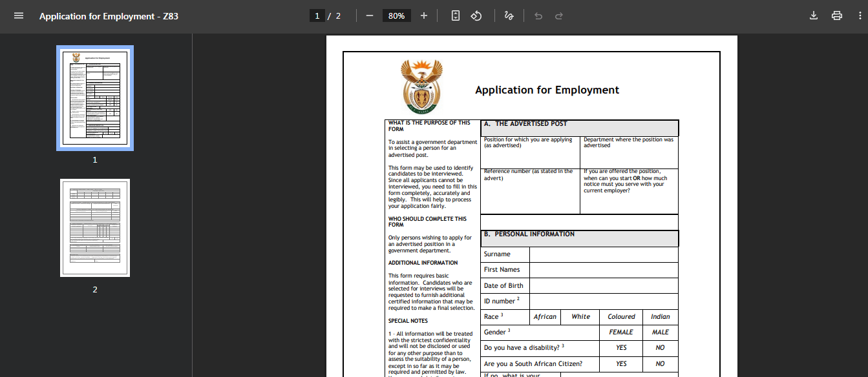Open the sidebar hamburger menu
The image size is (868, 377).
pyautogui.click(x=18, y=15)
